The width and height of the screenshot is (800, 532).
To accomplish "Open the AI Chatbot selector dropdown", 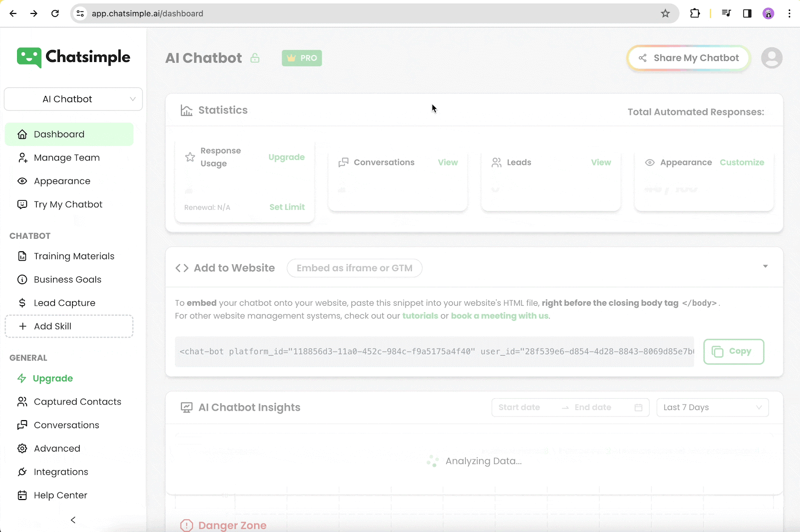I will click(x=73, y=99).
